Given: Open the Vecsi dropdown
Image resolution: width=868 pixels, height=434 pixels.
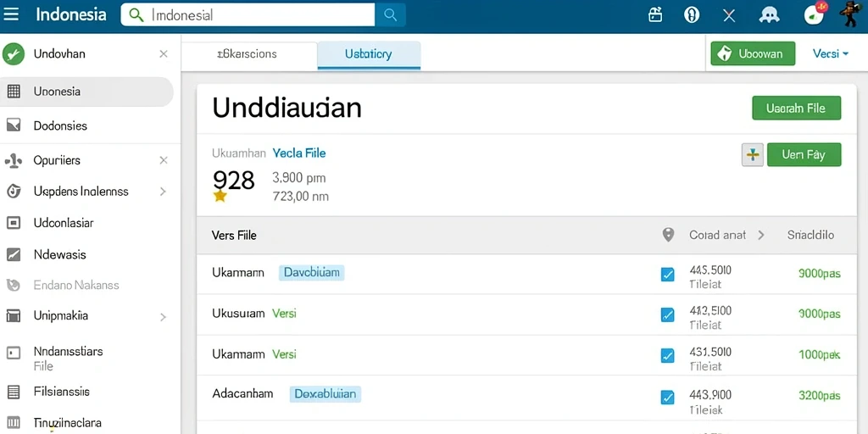Looking at the screenshot, I should [831, 53].
